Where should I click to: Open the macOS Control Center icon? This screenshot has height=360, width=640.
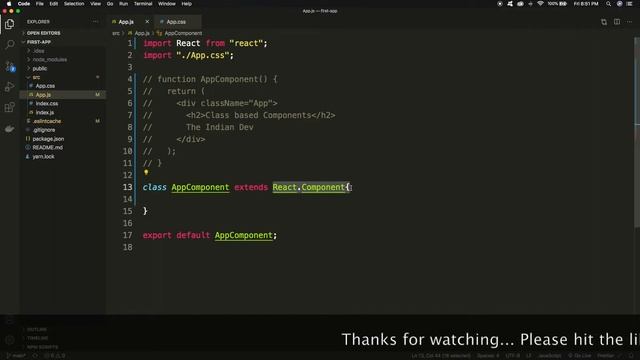tap(629, 4)
